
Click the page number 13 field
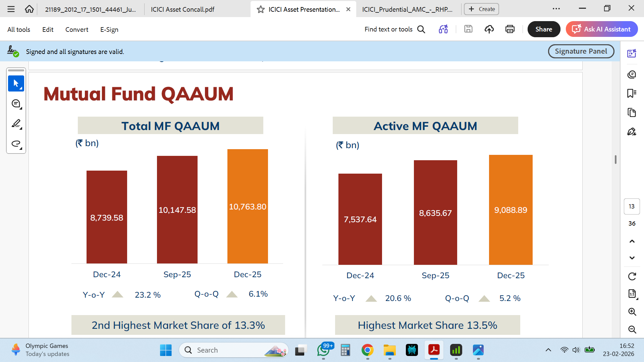(632, 206)
